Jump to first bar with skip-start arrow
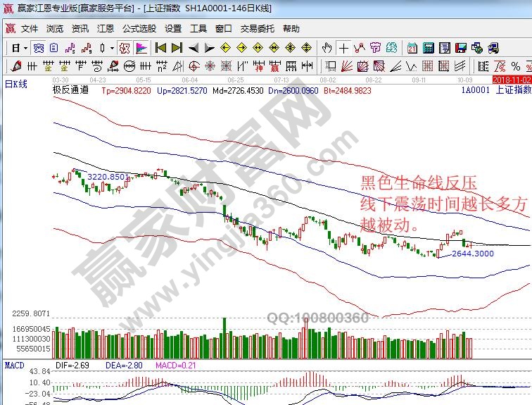532x405 pixels. click(160, 48)
